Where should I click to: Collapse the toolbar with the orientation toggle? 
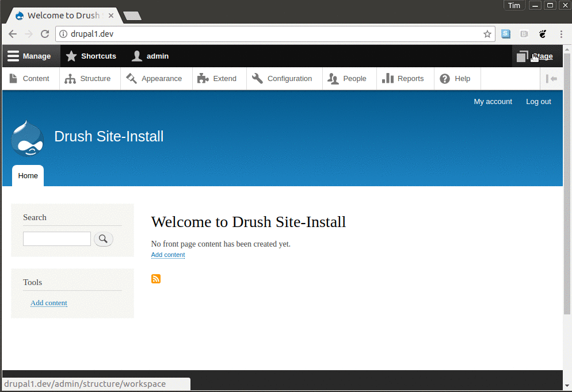coord(552,78)
